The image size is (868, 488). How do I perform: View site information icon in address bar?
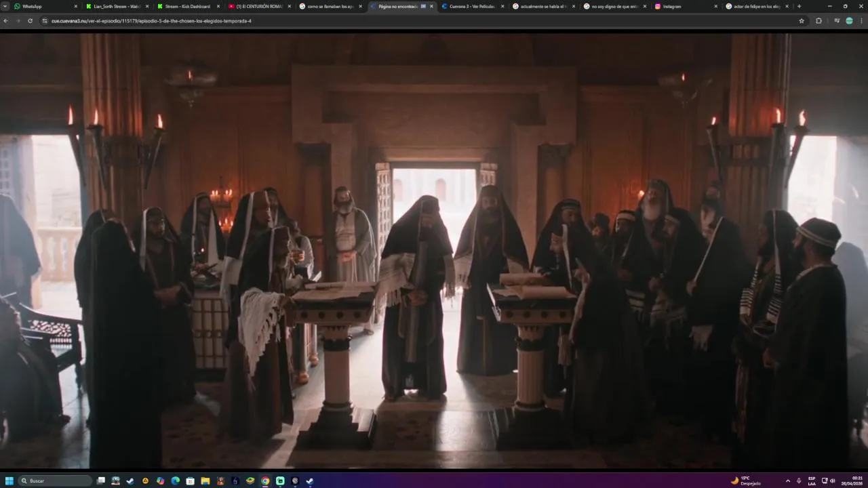tap(45, 21)
